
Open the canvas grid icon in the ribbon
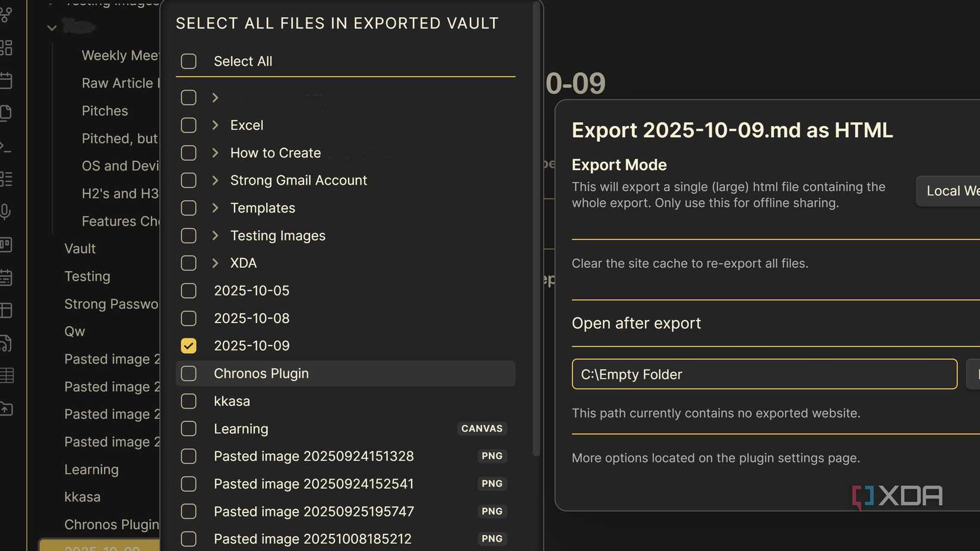tap(7, 48)
